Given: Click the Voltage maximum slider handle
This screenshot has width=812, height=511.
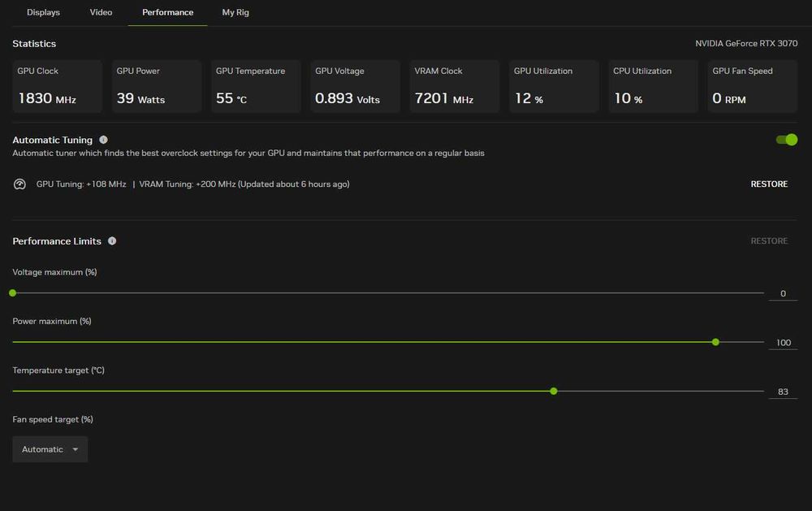Looking at the screenshot, I should tap(13, 292).
